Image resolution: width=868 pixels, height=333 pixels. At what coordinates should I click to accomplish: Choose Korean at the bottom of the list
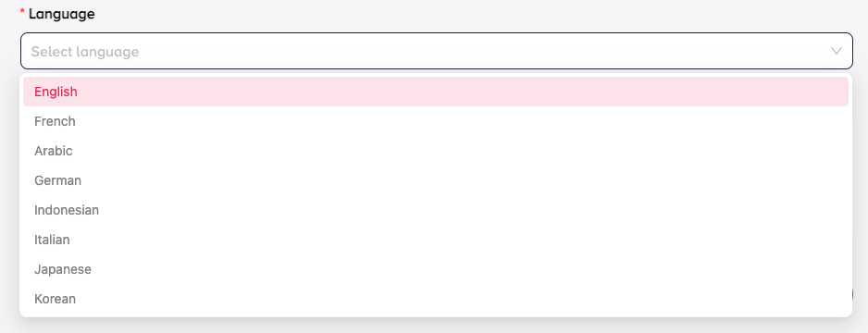click(436, 300)
